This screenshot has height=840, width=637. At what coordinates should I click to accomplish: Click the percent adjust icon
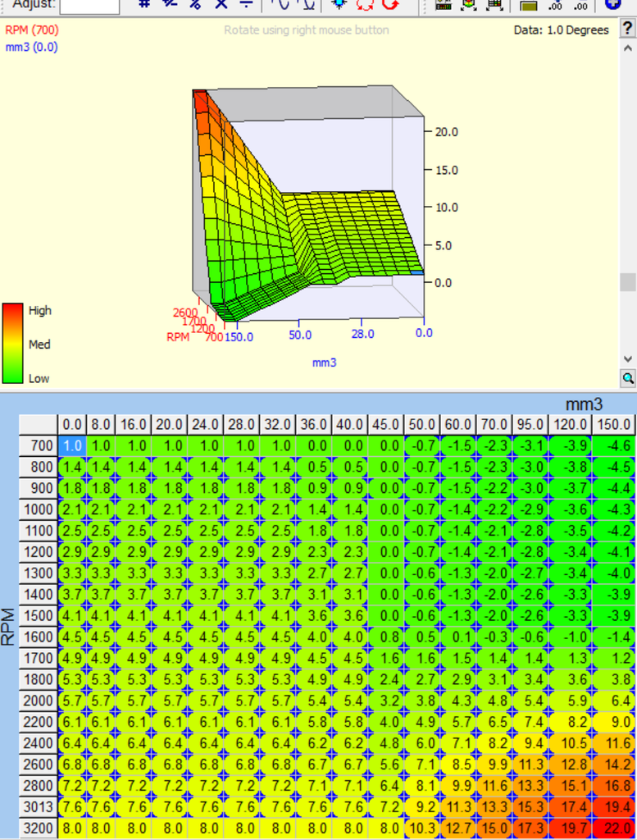195,4
